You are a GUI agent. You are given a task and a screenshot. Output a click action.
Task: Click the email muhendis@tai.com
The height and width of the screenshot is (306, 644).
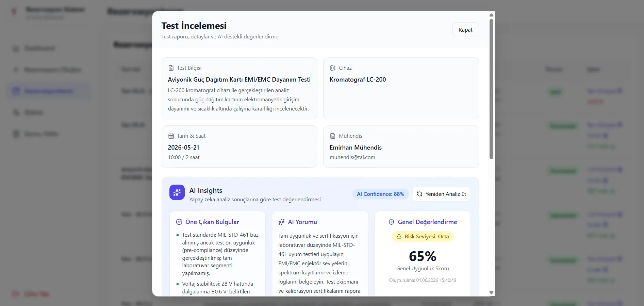point(352,157)
